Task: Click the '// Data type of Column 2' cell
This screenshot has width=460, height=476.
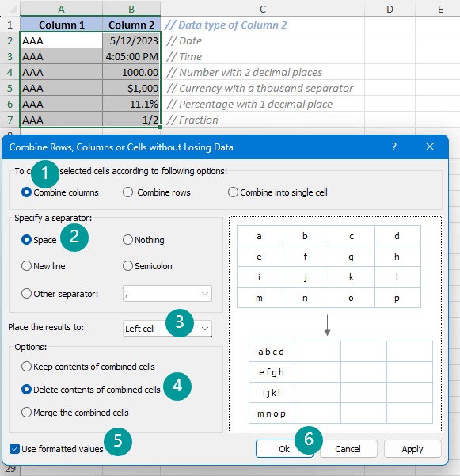Action: coord(263,25)
